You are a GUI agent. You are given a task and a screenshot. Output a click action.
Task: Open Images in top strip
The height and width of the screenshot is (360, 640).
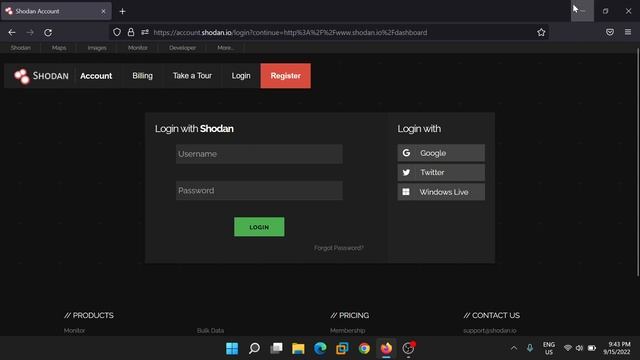(97, 48)
